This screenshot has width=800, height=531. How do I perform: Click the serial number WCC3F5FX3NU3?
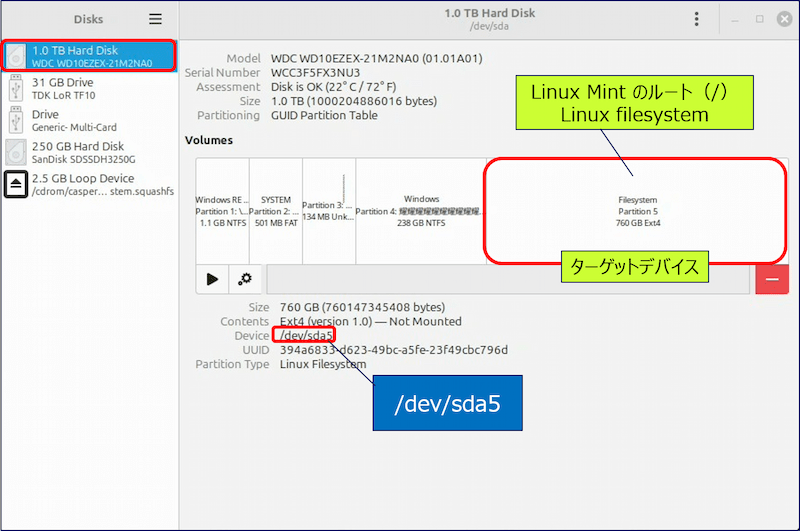coord(315,72)
